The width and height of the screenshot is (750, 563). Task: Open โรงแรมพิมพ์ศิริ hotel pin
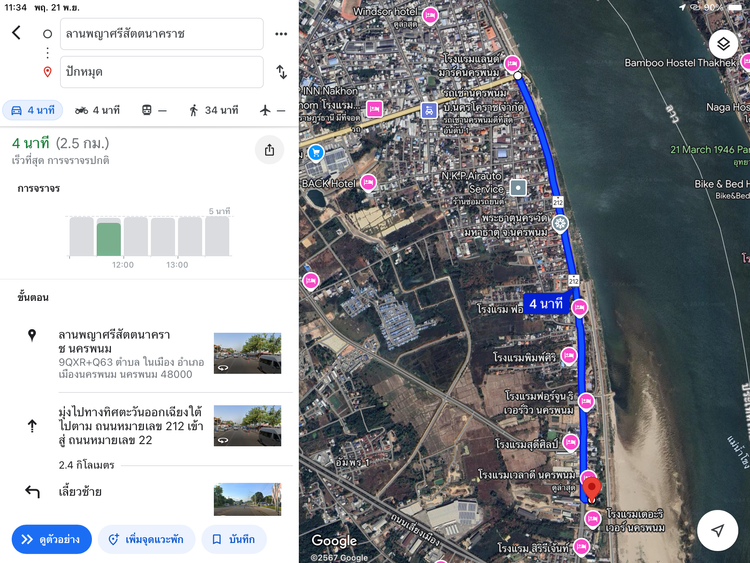[569, 356]
